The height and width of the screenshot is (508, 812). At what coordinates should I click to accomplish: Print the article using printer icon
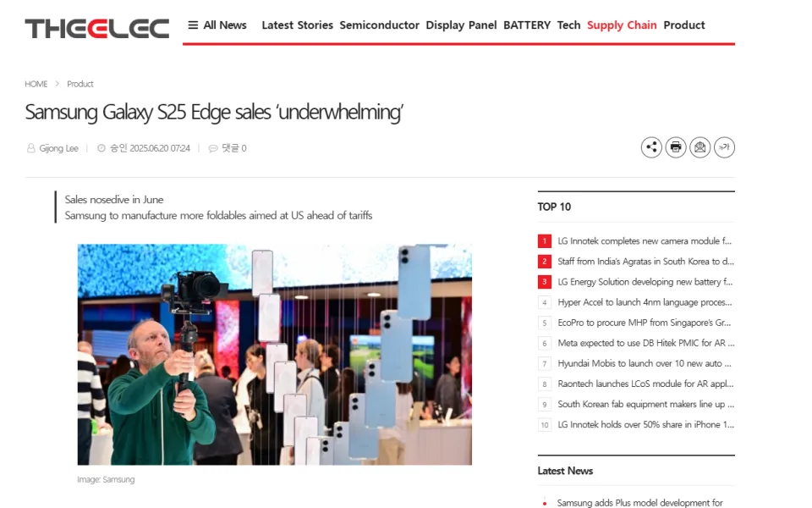pyautogui.click(x=676, y=147)
